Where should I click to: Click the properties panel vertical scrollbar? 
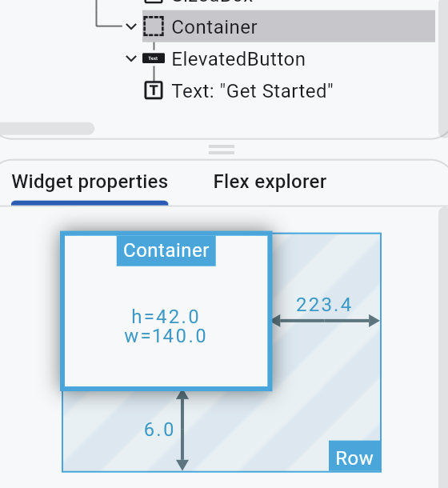tap(443, 347)
